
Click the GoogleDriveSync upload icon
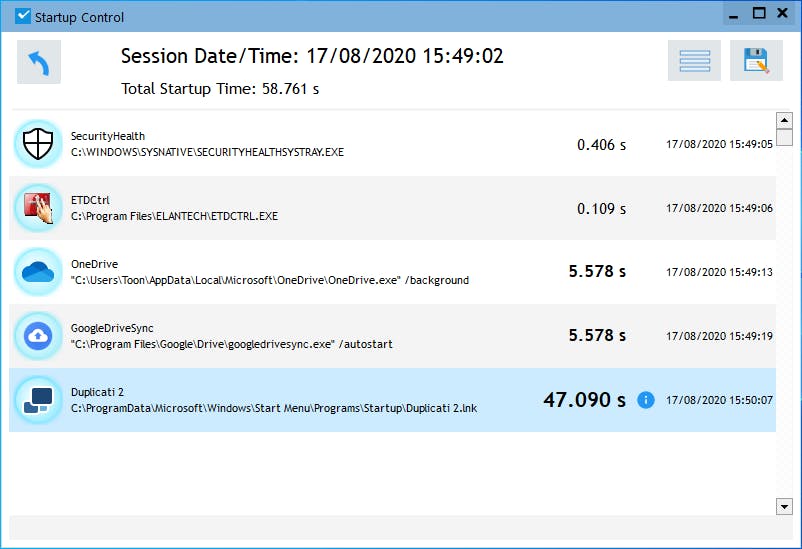click(39, 336)
